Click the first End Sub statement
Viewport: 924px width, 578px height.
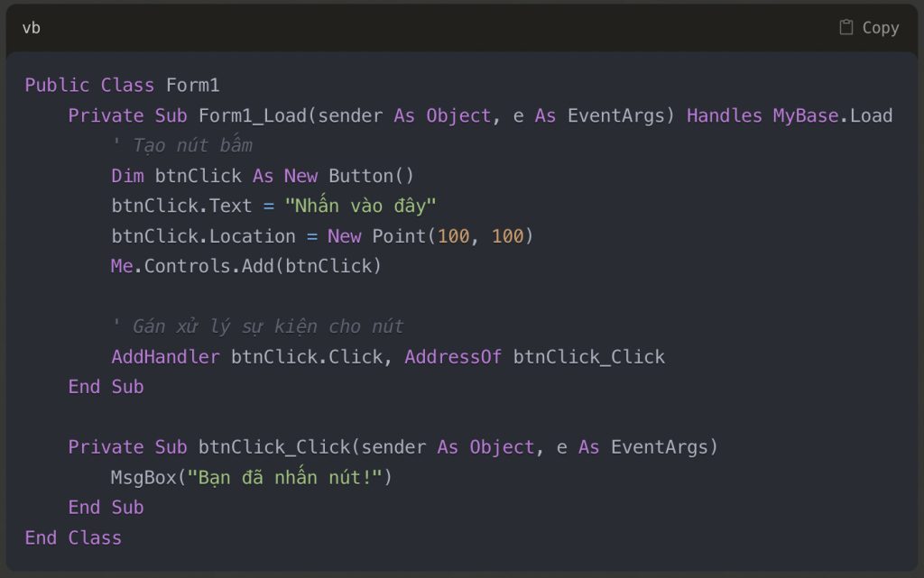click(x=106, y=386)
